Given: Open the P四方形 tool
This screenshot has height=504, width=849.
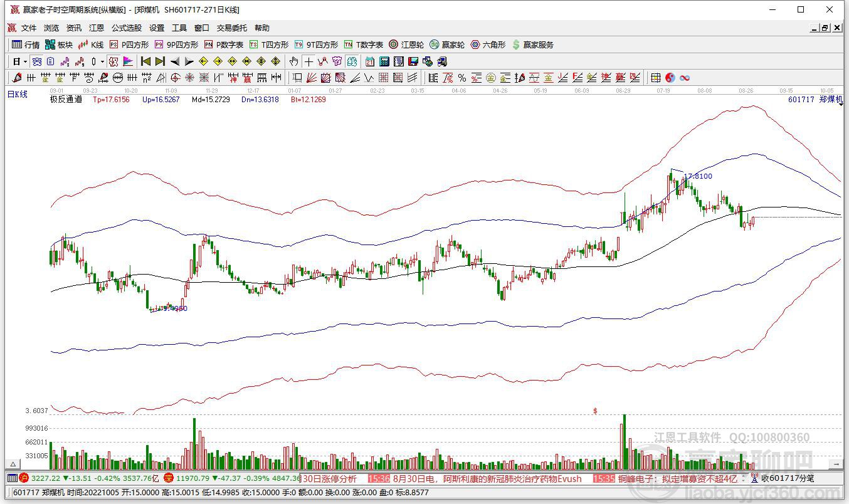Looking at the screenshot, I should coord(129,45).
